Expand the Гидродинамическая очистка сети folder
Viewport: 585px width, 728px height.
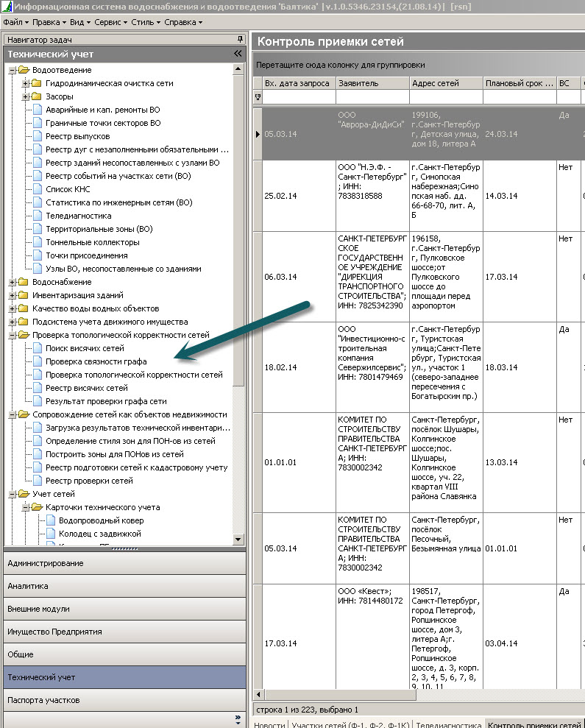pos(26,83)
